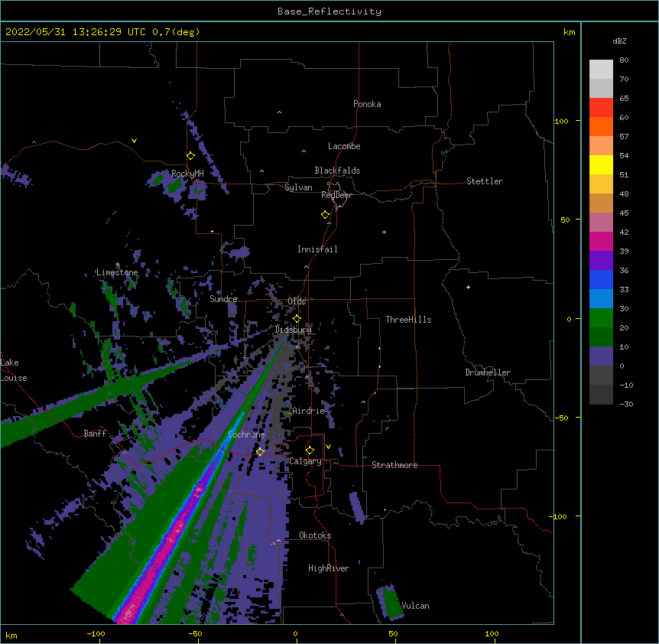Click the Drumheller label
The image size is (659, 644).
point(488,372)
